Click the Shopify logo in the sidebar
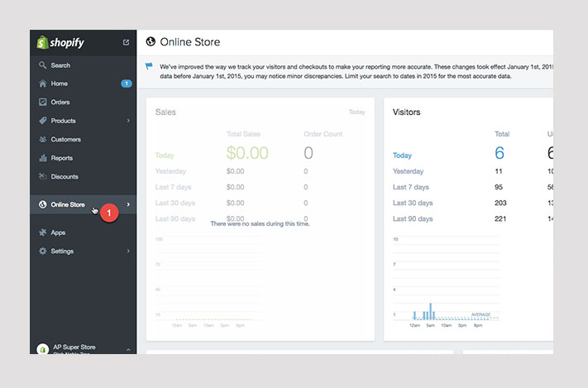 [60, 42]
